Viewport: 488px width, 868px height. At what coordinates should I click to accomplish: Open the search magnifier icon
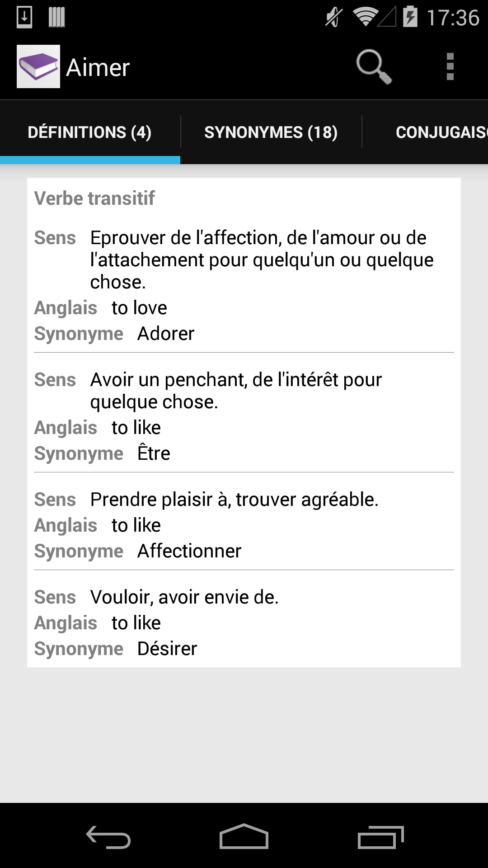click(x=373, y=66)
